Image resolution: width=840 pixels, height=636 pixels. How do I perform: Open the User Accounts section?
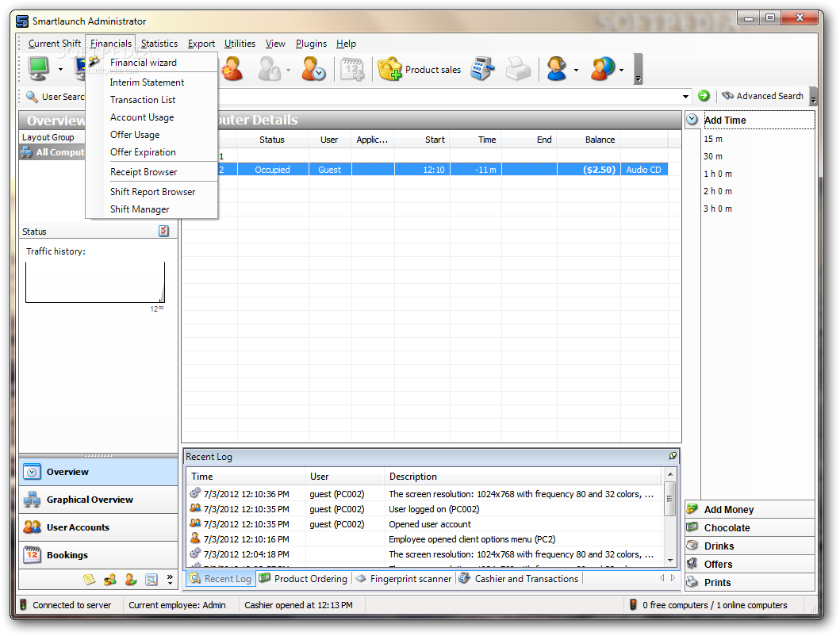click(x=98, y=528)
